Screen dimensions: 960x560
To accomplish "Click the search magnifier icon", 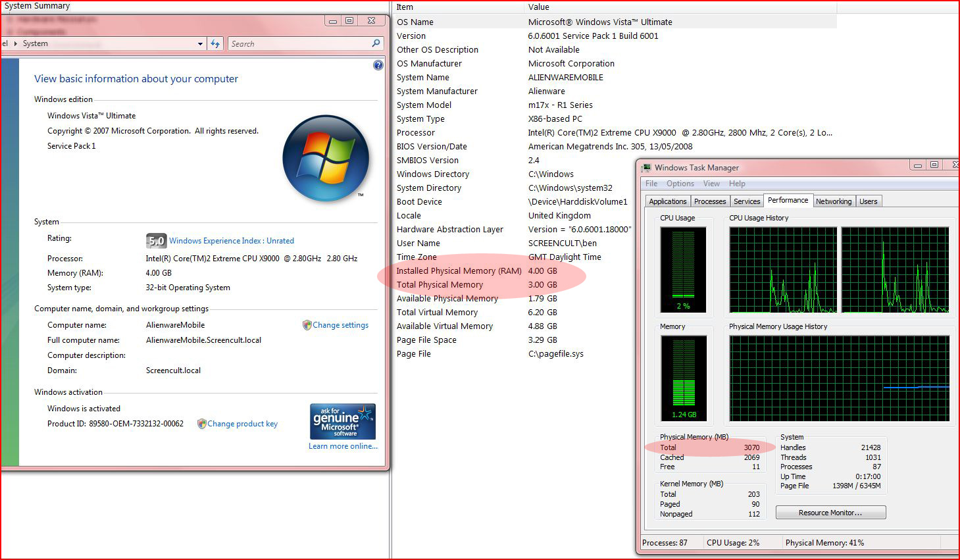I will (x=376, y=43).
